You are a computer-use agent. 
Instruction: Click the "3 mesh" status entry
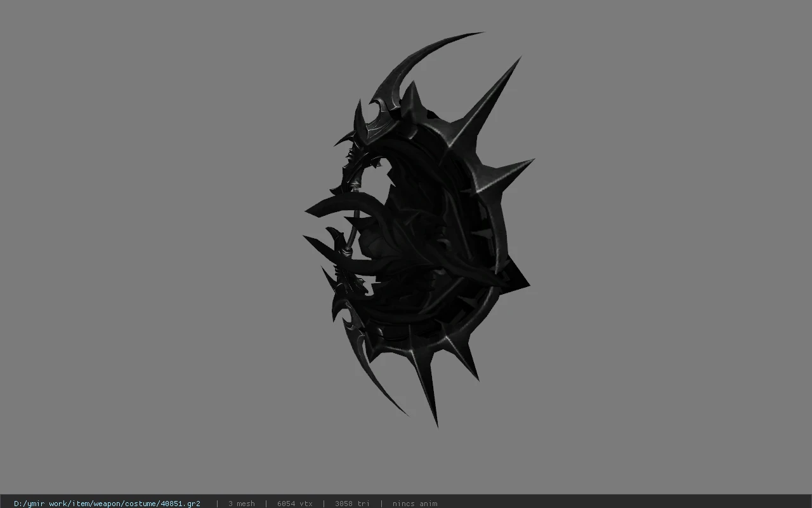coord(242,504)
